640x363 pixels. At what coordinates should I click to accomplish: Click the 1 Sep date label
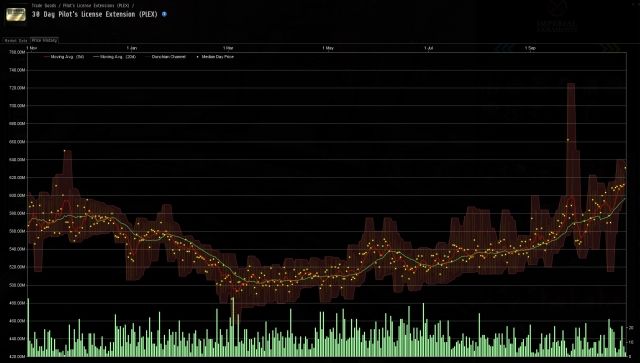(530, 48)
